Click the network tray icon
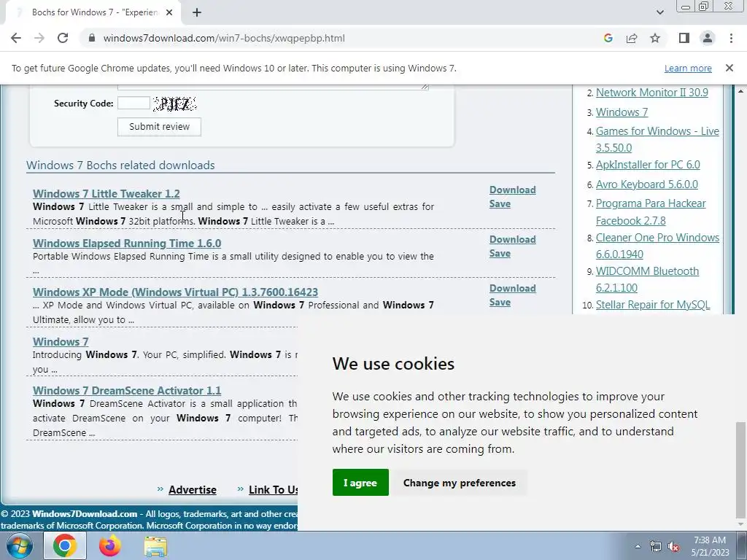The height and width of the screenshot is (560, 747). tap(656, 547)
